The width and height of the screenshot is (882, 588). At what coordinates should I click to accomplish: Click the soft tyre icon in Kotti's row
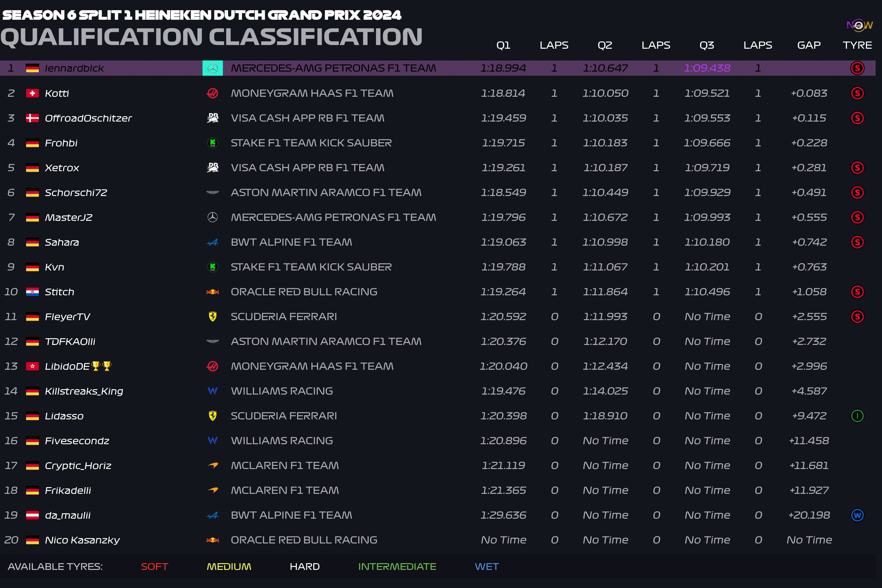857,93
